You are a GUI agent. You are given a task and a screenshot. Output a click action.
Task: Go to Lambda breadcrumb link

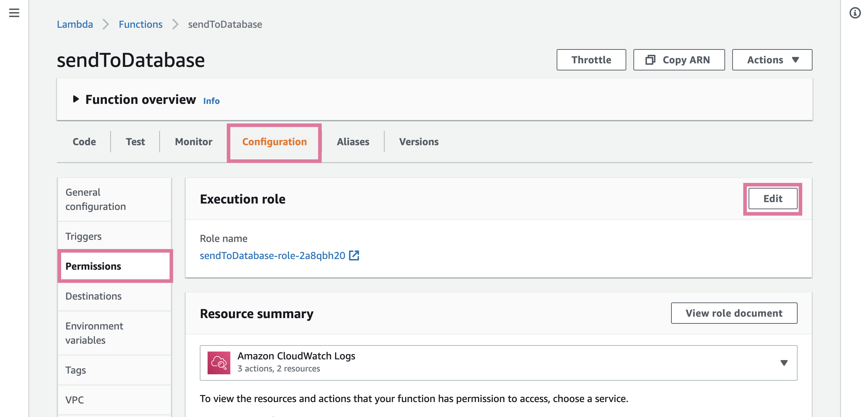[75, 24]
